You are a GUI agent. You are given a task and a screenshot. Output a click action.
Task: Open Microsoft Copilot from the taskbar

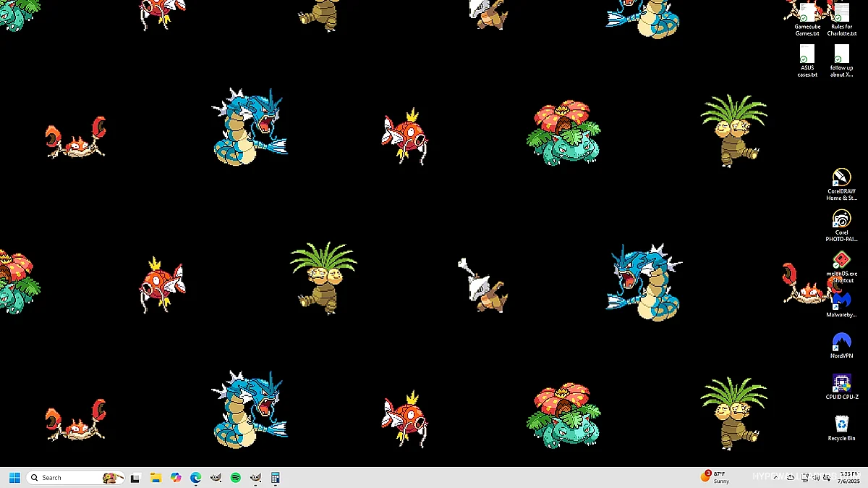(176, 478)
